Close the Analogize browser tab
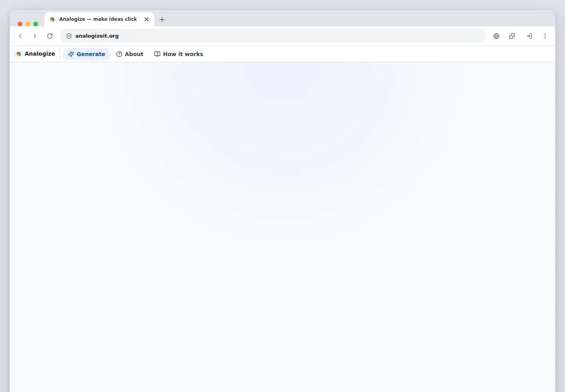The width and height of the screenshot is (565, 392). click(146, 19)
